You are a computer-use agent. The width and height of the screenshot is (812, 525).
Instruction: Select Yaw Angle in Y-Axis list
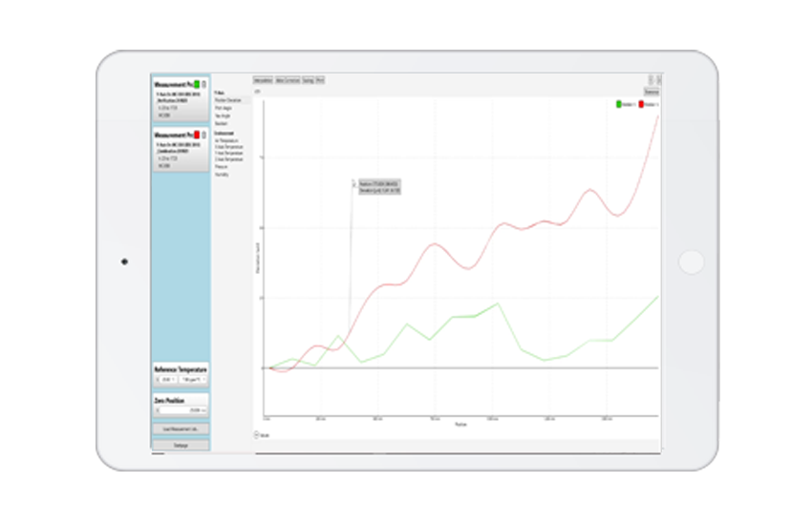(x=222, y=115)
